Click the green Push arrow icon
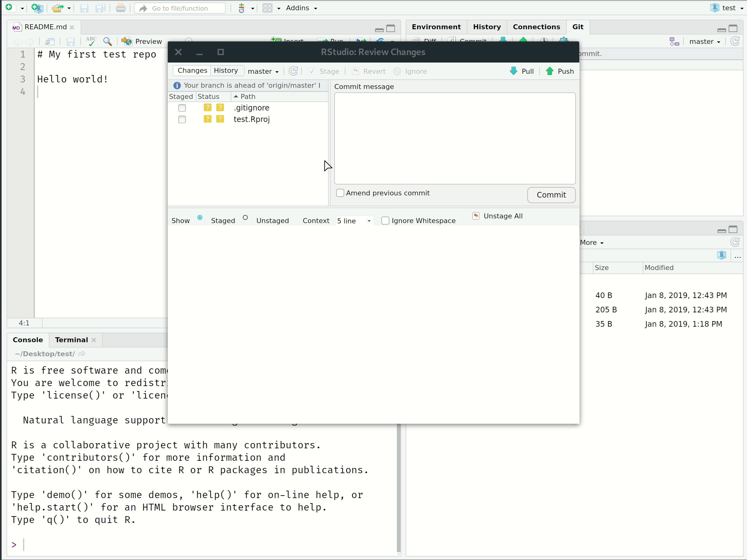This screenshot has width=747, height=560. (549, 71)
